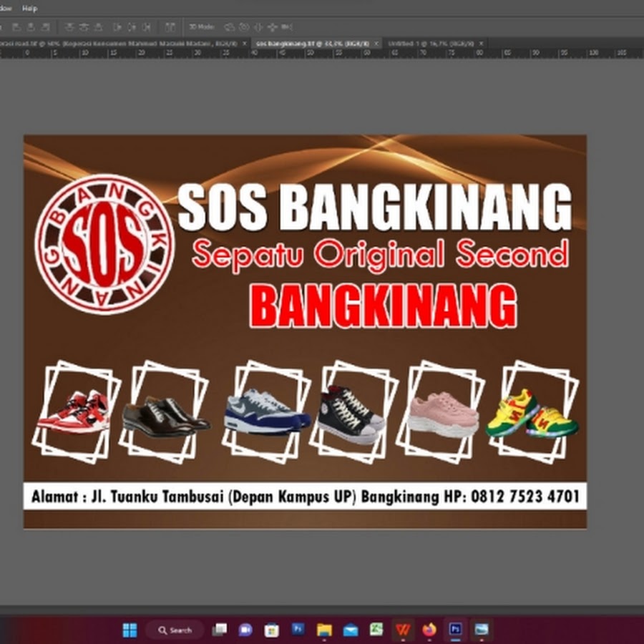Click the "Sepatu Original Second" tagline
The image size is (644, 644).
click(381, 255)
